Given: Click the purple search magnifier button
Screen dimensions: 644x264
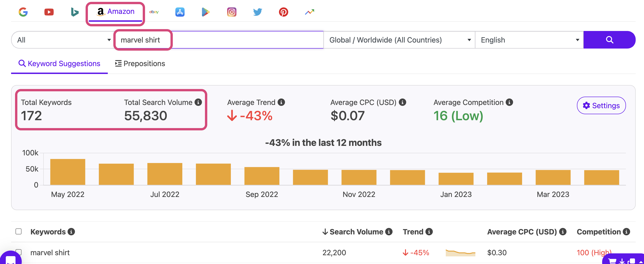Looking at the screenshot, I should pyautogui.click(x=609, y=40).
